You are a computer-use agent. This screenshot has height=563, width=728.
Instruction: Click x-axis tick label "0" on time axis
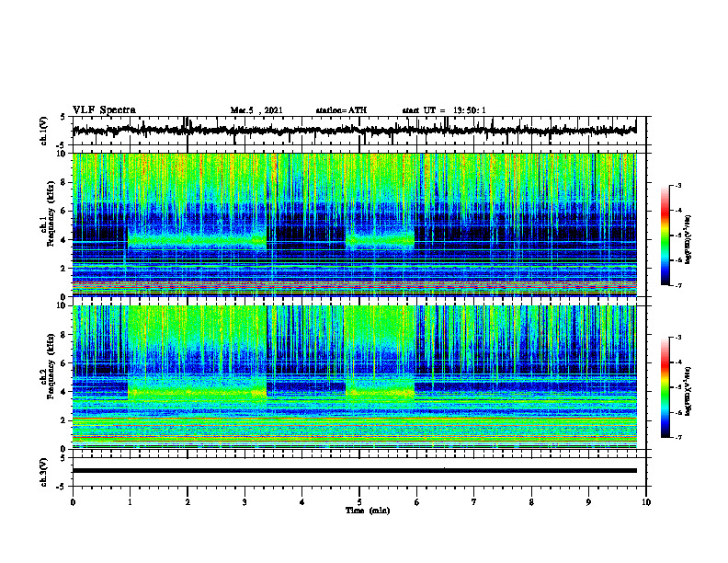pyautogui.click(x=73, y=502)
